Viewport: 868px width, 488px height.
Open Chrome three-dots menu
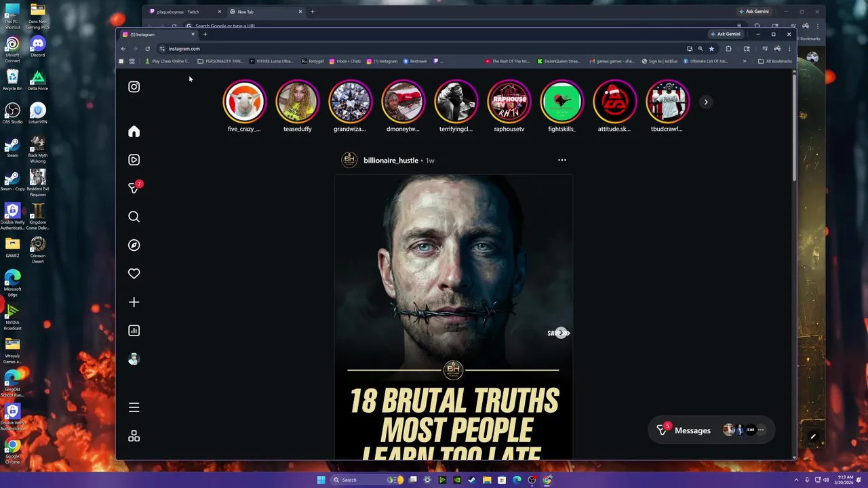tap(789, 49)
